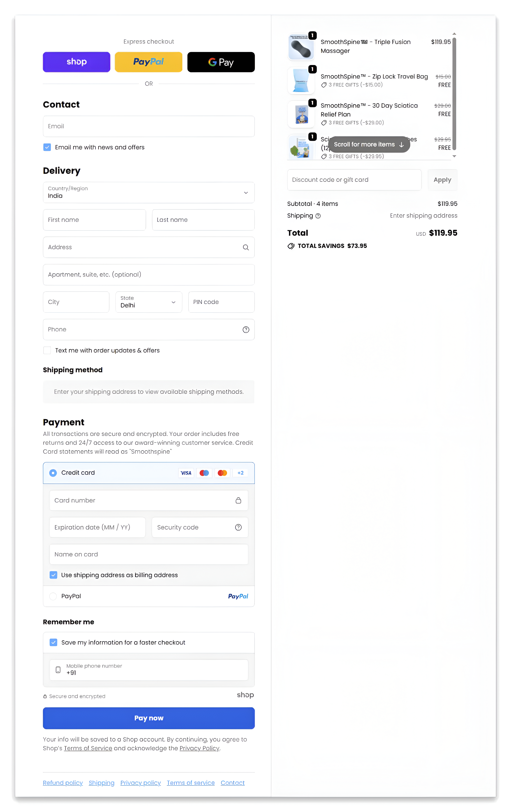Enable text me with order updates checkbox
Screen dimensions: 511x812
(x=47, y=350)
